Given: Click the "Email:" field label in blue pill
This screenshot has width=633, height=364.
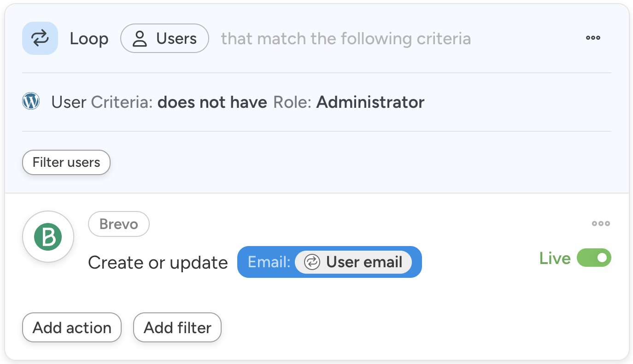Looking at the screenshot, I should tap(269, 262).
